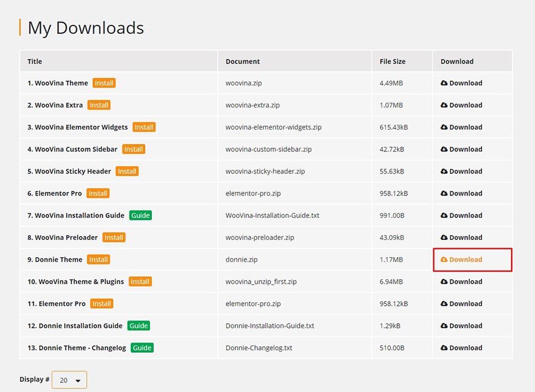Click the title '1. WooVina Theme'
The image size is (535, 392).
pos(58,83)
